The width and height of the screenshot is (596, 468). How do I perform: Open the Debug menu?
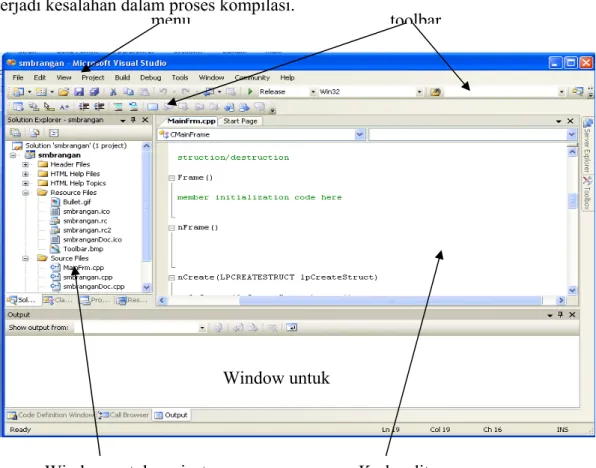151,78
